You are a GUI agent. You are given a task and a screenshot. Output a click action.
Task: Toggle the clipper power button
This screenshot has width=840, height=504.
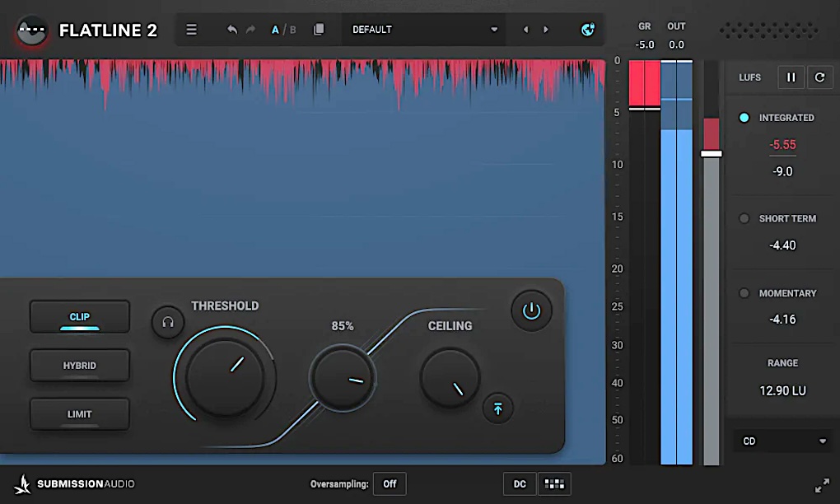(531, 310)
